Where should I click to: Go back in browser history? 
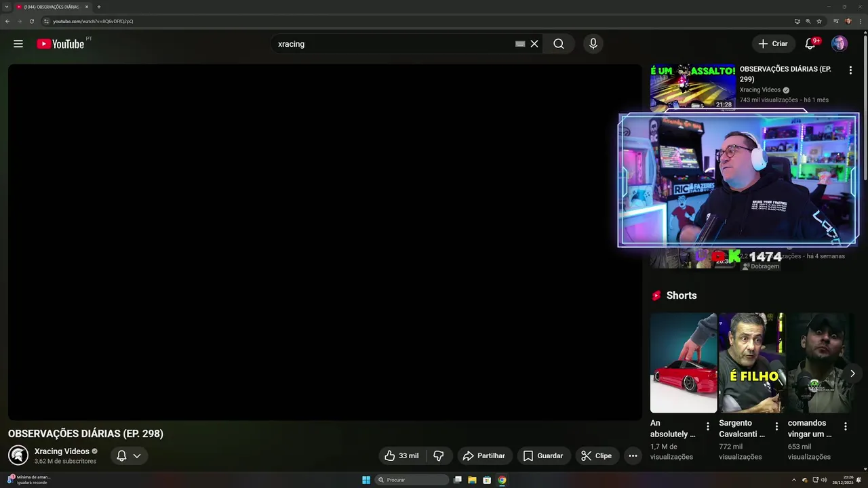[x=7, y=21]
